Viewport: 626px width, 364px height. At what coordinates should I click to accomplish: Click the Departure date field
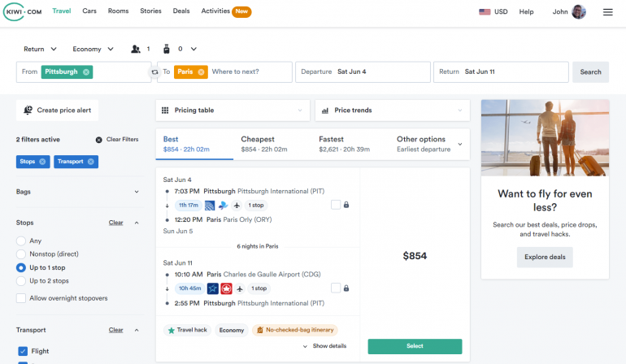tap(363, 71)
